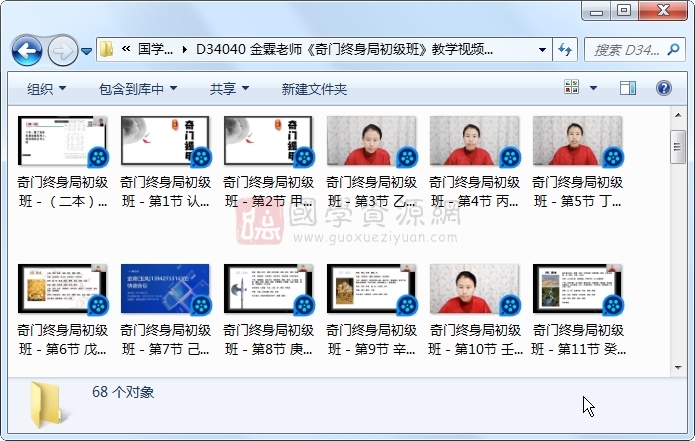Click the search magnifier icon
Viewport: 695px width, 441px height.
coord(673,49)
